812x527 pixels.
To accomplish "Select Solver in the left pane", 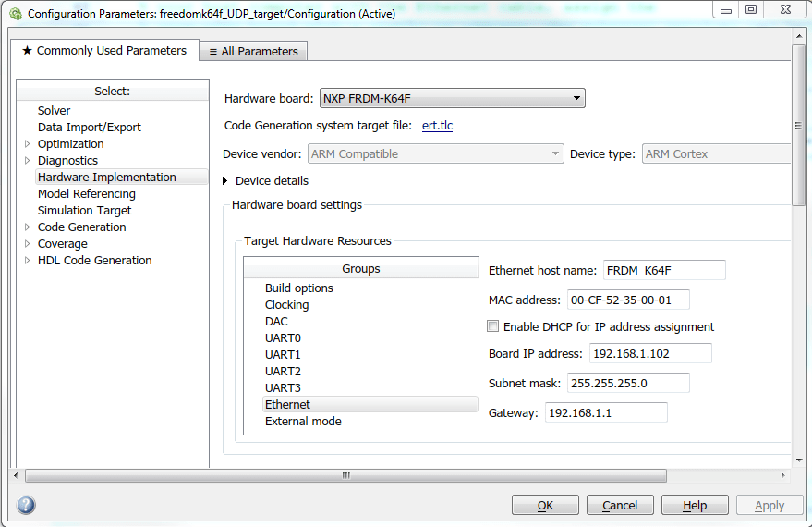I will 54,111.
